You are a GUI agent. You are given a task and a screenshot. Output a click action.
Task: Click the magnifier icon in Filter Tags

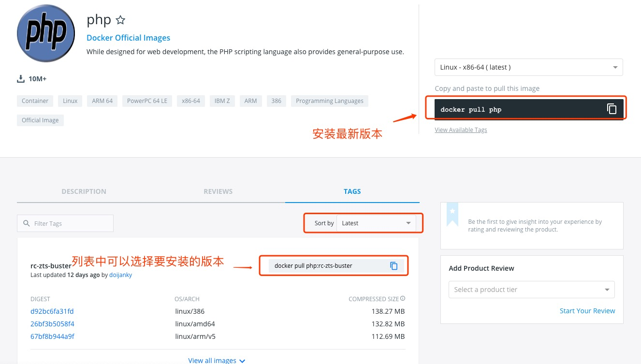[x=27, y=223]
